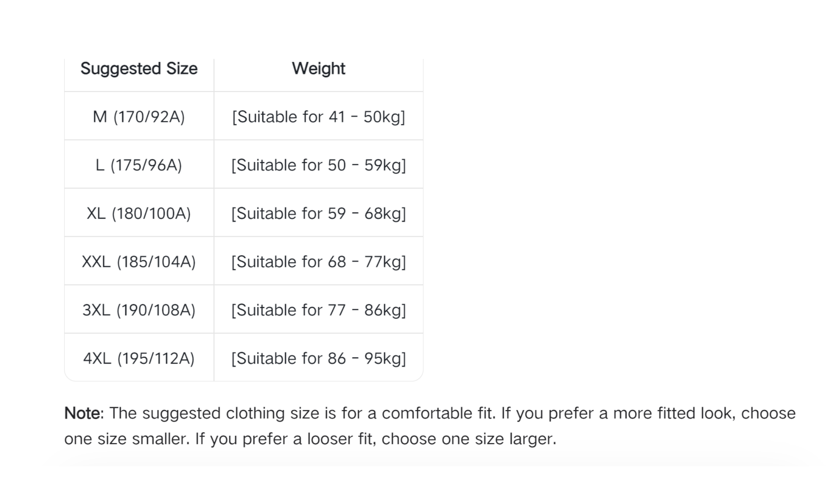Select the L (175/96A) size cell
839x504 pixels.
(x=139, y=165)
